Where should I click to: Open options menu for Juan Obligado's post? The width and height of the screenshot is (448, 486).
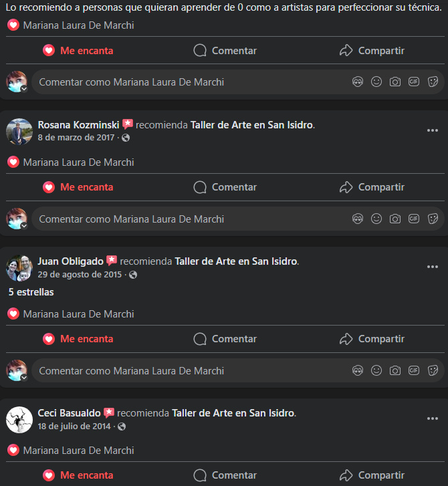coord(433,267)
